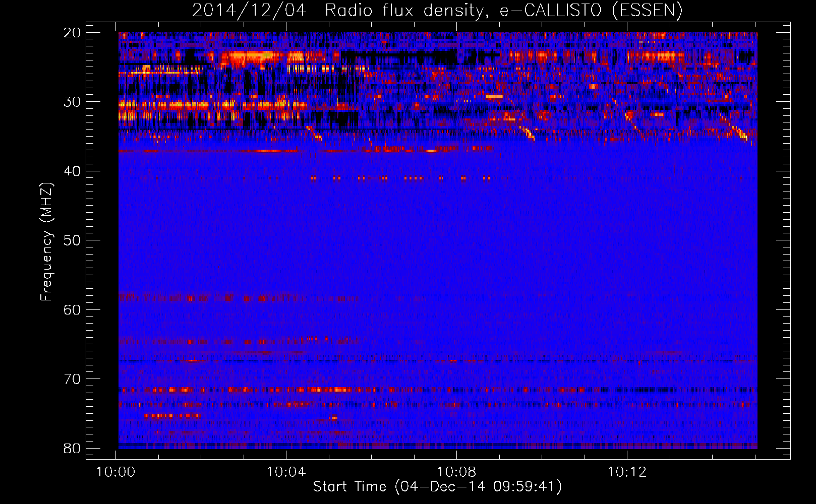Click the "Frequency (MHZ)" axis label
Image resolution: width=816 pixels, height=504 pixels.
tap(46, 242)
